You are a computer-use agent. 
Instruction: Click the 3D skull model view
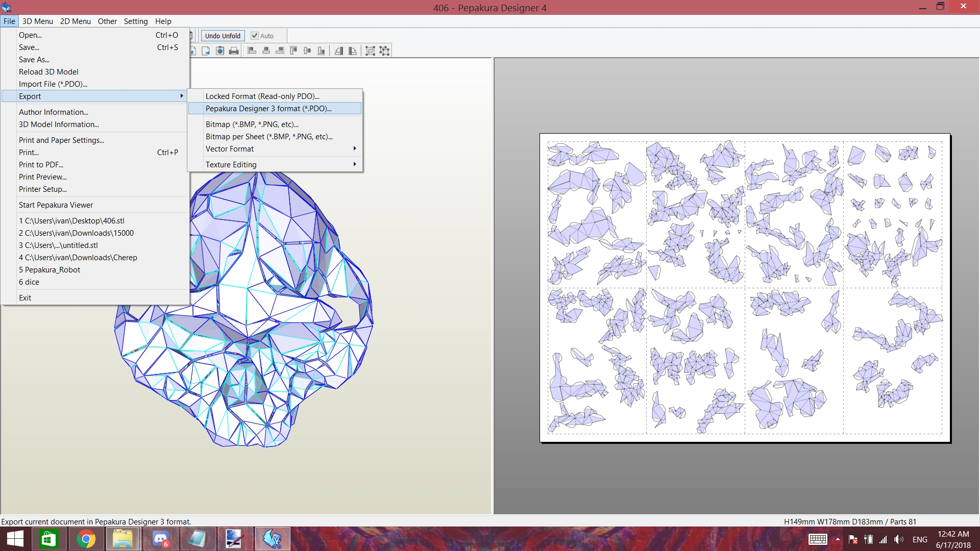click(244, 309)
